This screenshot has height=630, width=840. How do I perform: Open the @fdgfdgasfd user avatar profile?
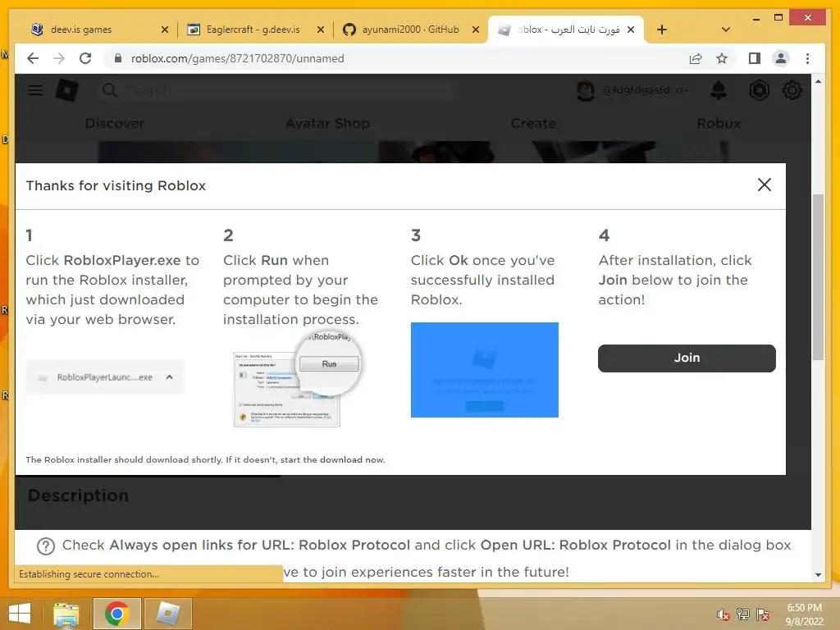pos(585,90)
